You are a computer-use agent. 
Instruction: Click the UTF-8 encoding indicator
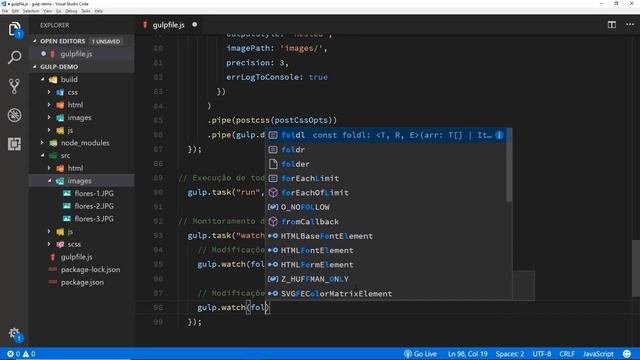pyautogui.click(x=542, y=354)
